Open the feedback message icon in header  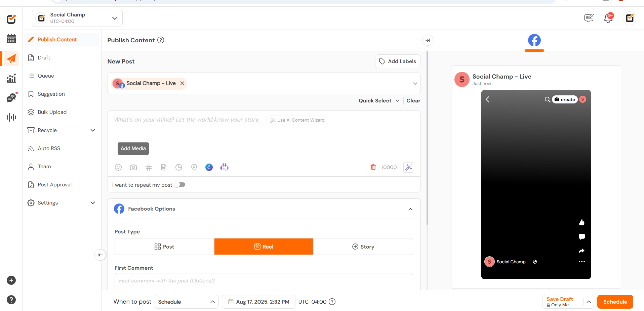589,18
